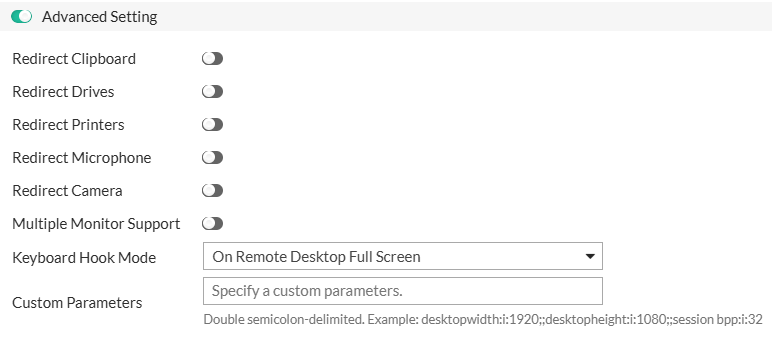This screenshot has width=772, height=360.
Task: Focus the Custom Parameters text field
Action: click(x=403, y=291)
